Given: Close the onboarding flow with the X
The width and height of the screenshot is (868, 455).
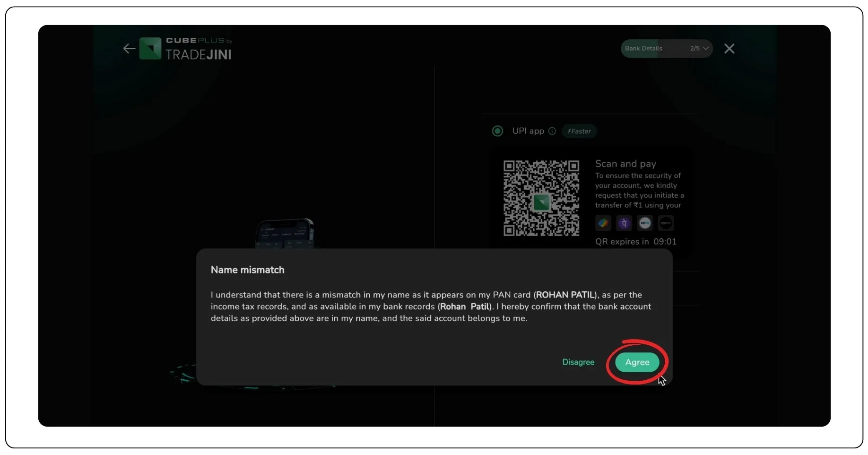Looking at the screenshot, I should 729,48.
